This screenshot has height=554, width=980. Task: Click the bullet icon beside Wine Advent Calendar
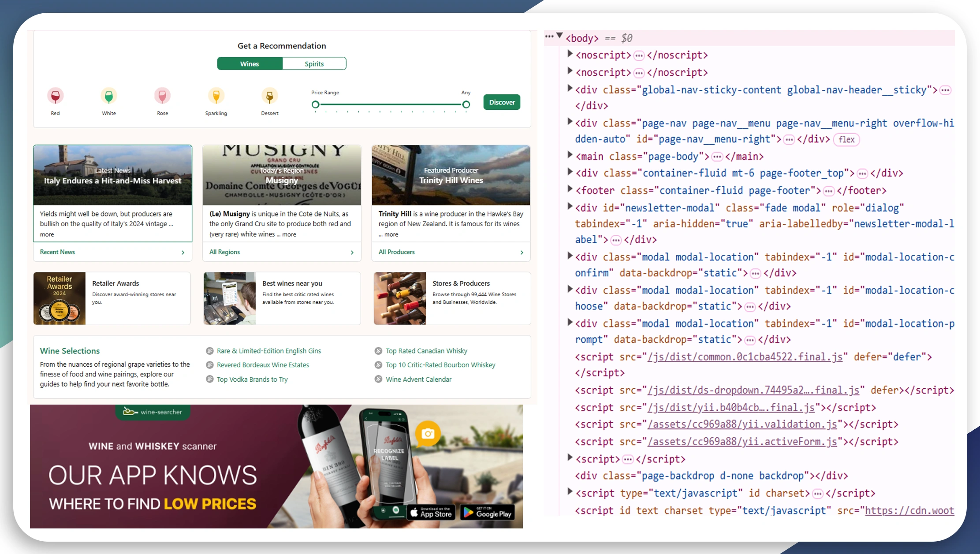[x=378, y=379]
